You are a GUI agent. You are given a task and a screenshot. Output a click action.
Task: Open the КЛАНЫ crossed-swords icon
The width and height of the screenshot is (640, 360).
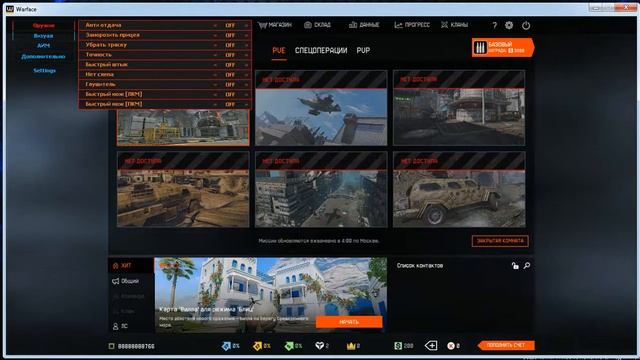click(x=444, y=25)
